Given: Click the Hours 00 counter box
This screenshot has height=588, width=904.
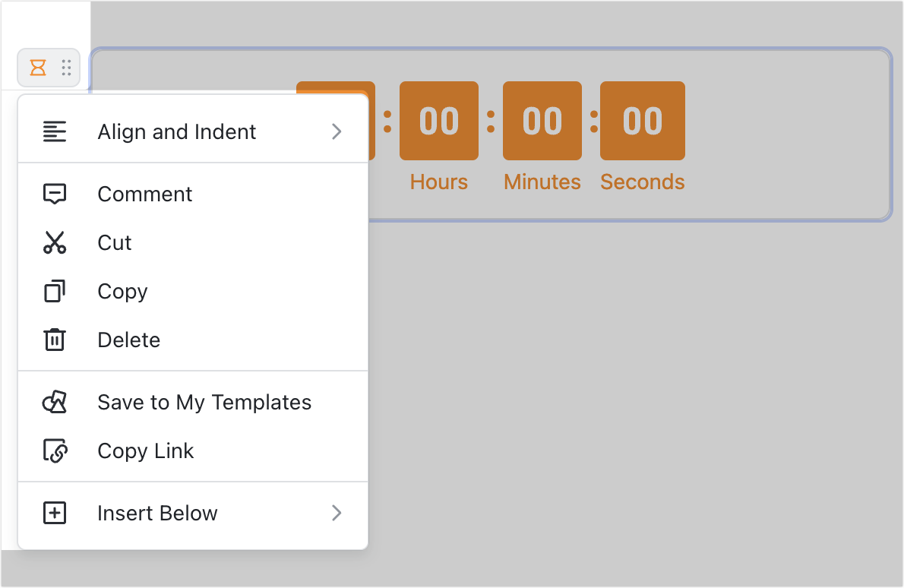Looking at the screenshot, I should (x=438, y=121).
